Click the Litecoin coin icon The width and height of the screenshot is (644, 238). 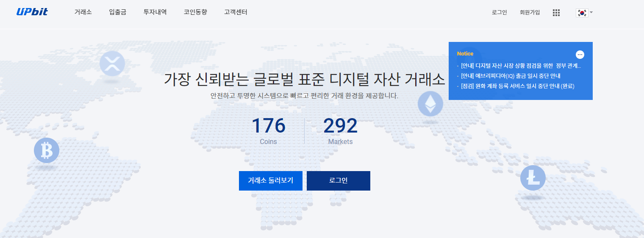pos(533,178)
